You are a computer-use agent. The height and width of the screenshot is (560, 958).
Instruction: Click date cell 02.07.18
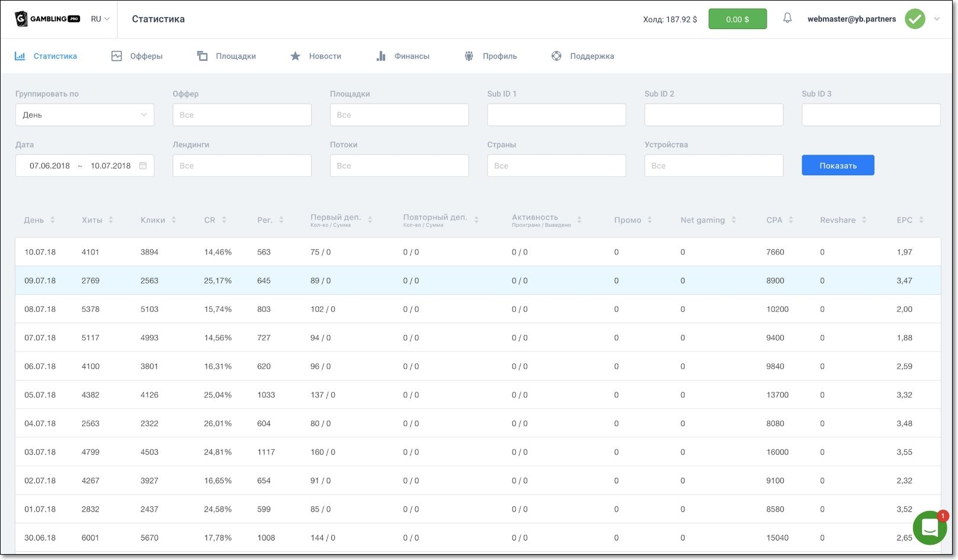click(x=40, y=481)
